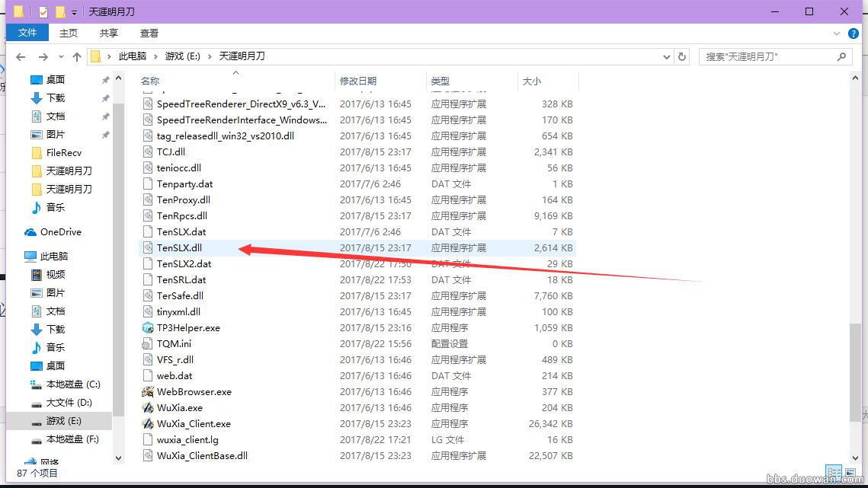Viewport: 868px width, 488px height.
Task: Open the 文件 menu
Action: click(x=27, y=33)
